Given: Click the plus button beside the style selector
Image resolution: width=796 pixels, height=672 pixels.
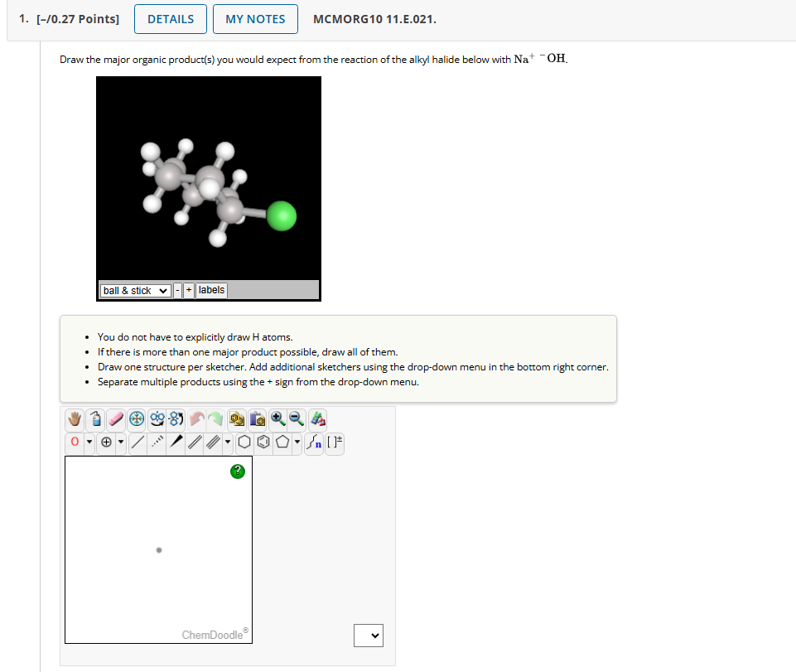Looking at the screenshot, I should (x=188, y=290).
